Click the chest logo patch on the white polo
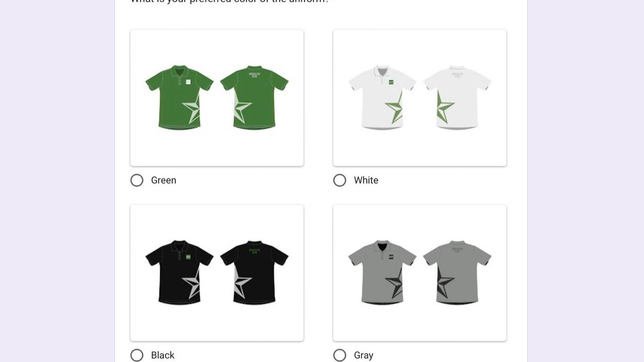This screenshot has width=644, height=362. click(x=392, y=82)
